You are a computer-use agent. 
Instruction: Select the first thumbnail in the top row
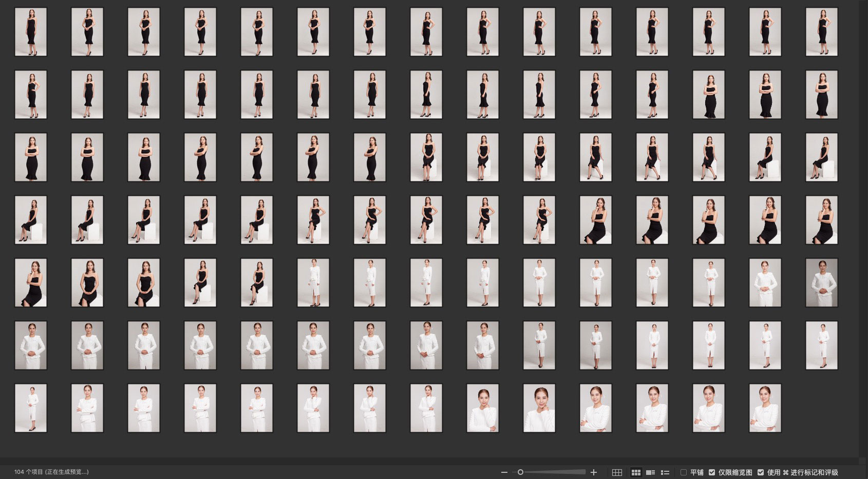(x=31, y=32)
